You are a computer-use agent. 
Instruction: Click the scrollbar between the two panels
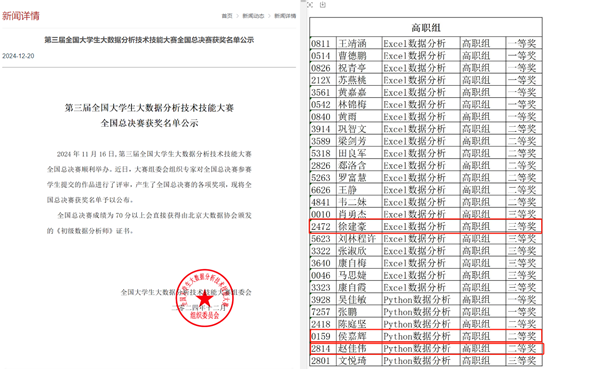click(x=304, y=184)
